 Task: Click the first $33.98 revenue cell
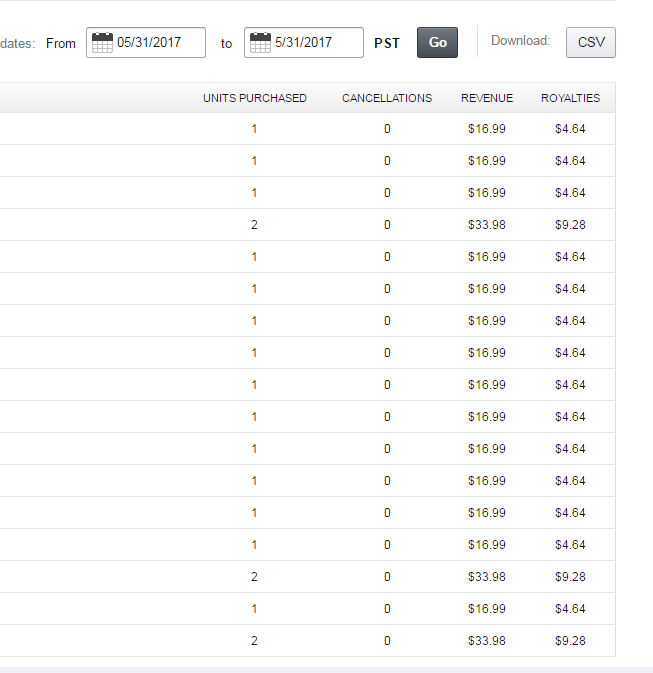click(487, 225)
